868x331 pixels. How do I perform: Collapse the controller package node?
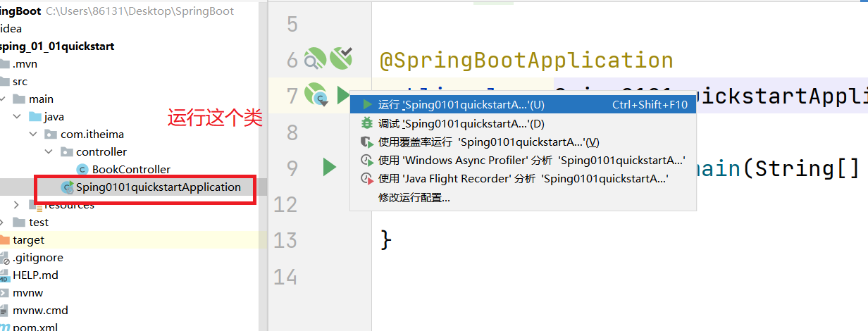point(49,152)
